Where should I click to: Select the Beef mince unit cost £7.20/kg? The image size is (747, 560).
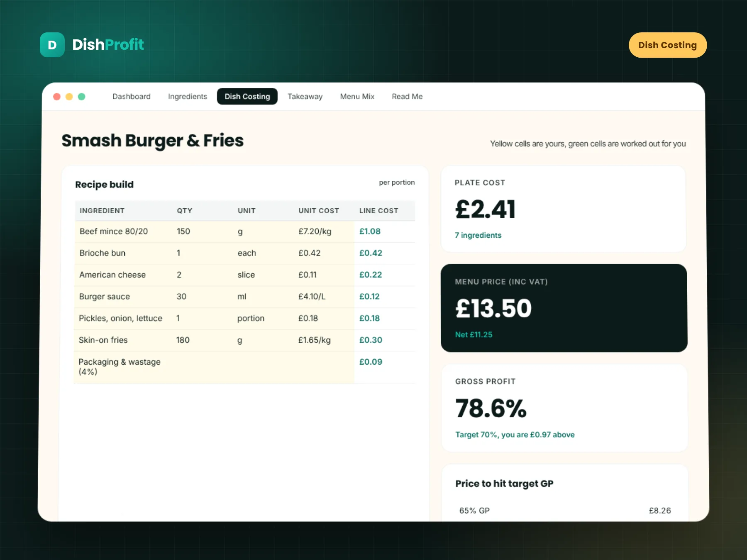(x=315, y=231)
